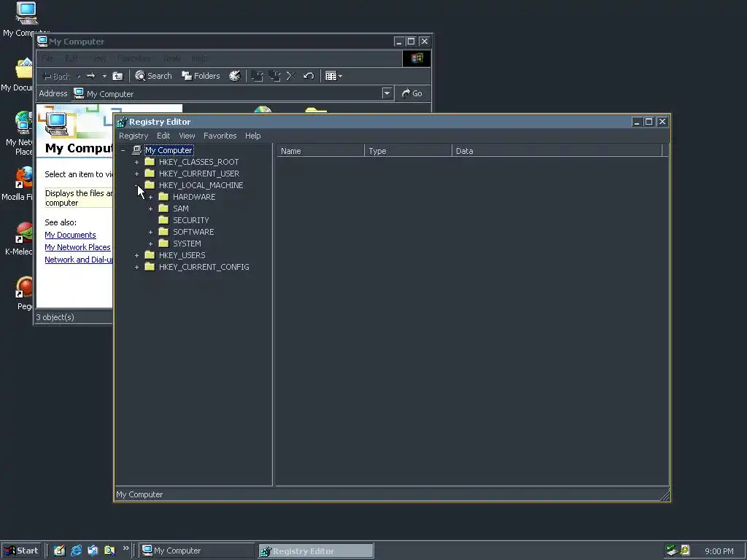Click the K-Meleon desktop shortcut icon

(24, 233)
